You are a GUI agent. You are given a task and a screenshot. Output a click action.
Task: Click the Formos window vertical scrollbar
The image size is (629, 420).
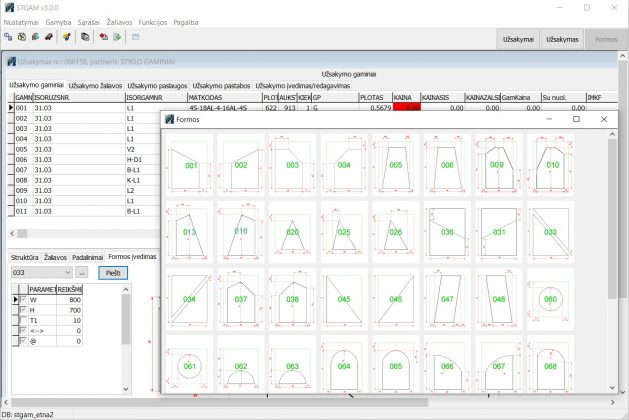[x=612, y=250]
